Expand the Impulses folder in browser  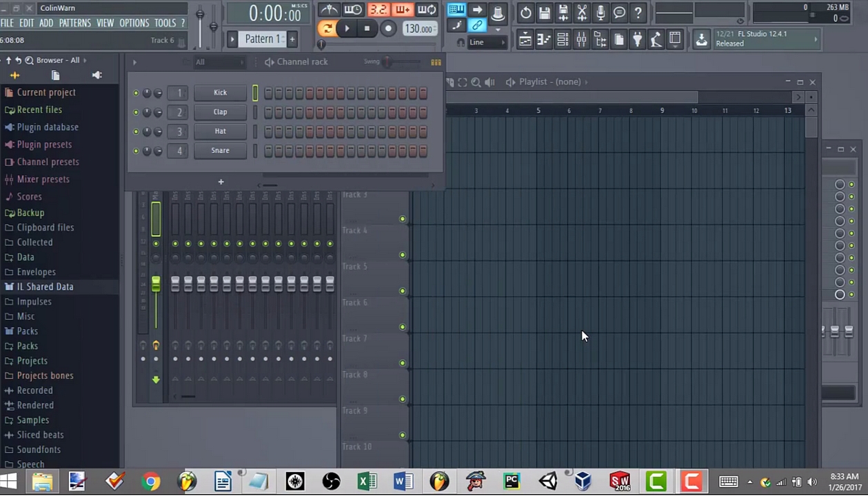[34, 302]
